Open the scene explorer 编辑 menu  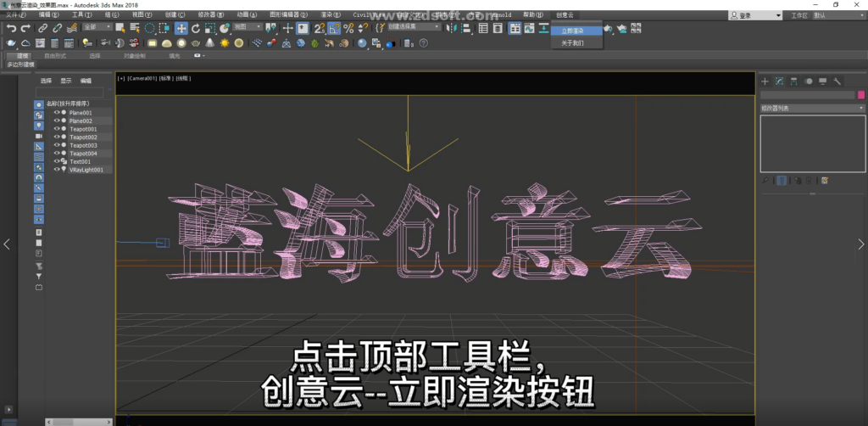tap(86, 81)
